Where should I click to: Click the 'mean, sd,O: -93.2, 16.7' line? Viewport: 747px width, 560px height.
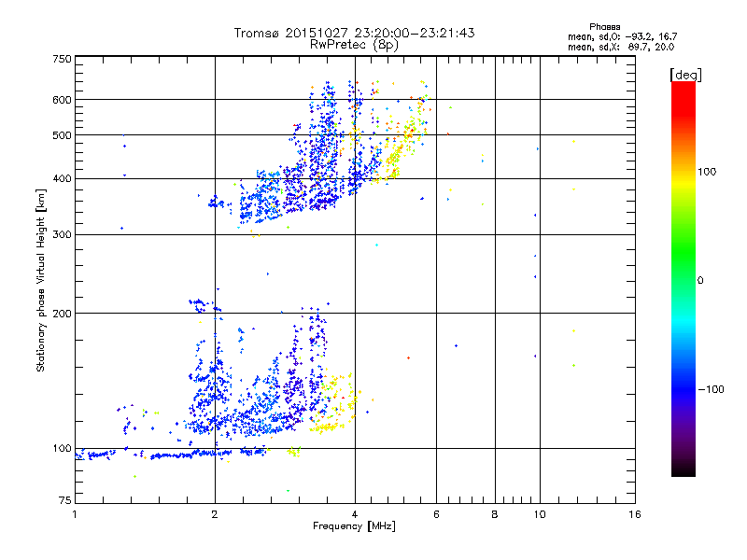tap(622, 36)
